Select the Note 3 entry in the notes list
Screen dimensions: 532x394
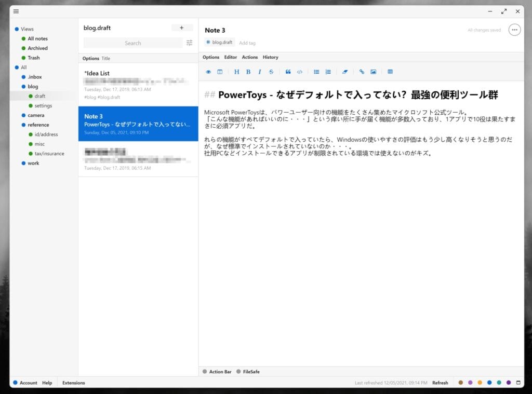(x=138, y=124)
